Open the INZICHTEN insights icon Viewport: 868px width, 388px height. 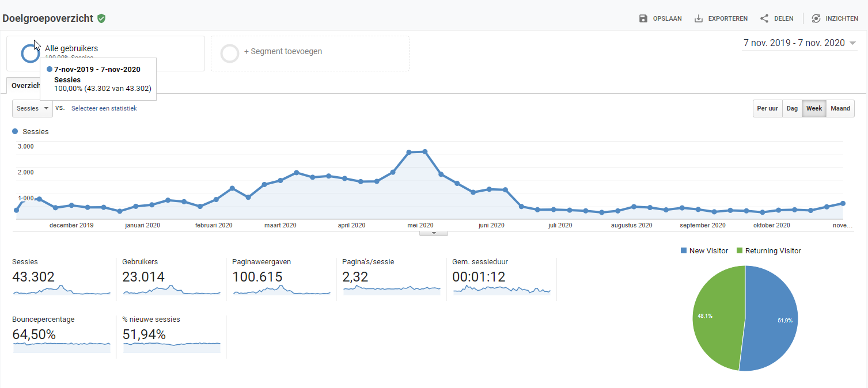[816, 18]
